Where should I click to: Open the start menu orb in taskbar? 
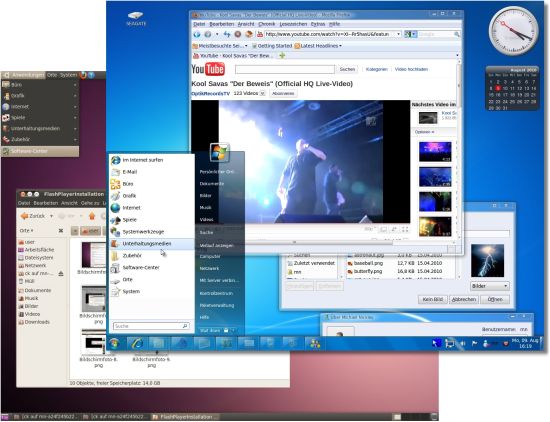coord(114,343)
